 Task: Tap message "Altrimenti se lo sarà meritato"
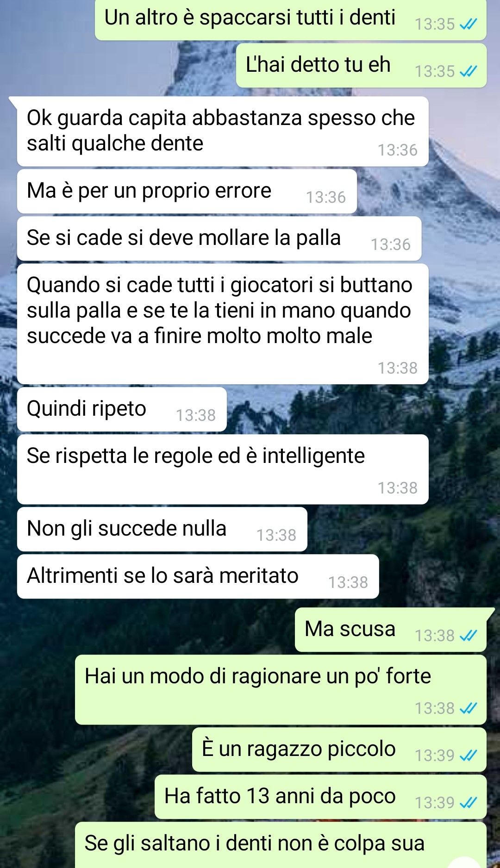click(x=198, y=576)
